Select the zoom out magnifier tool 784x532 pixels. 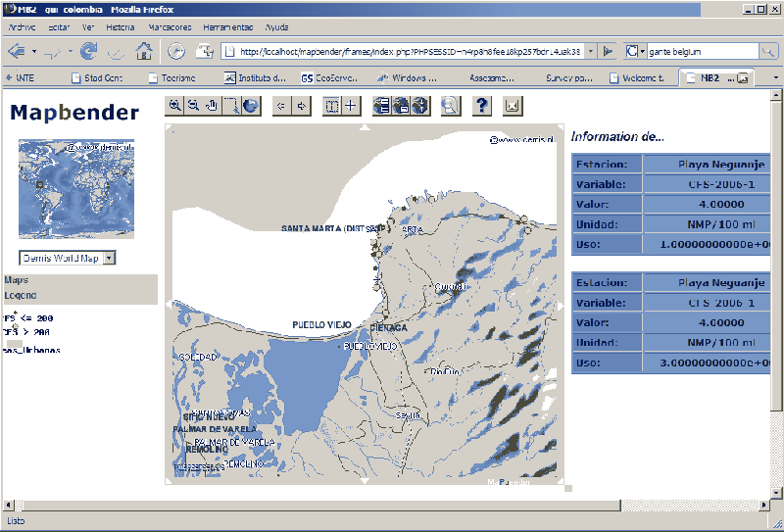[192, 106]
